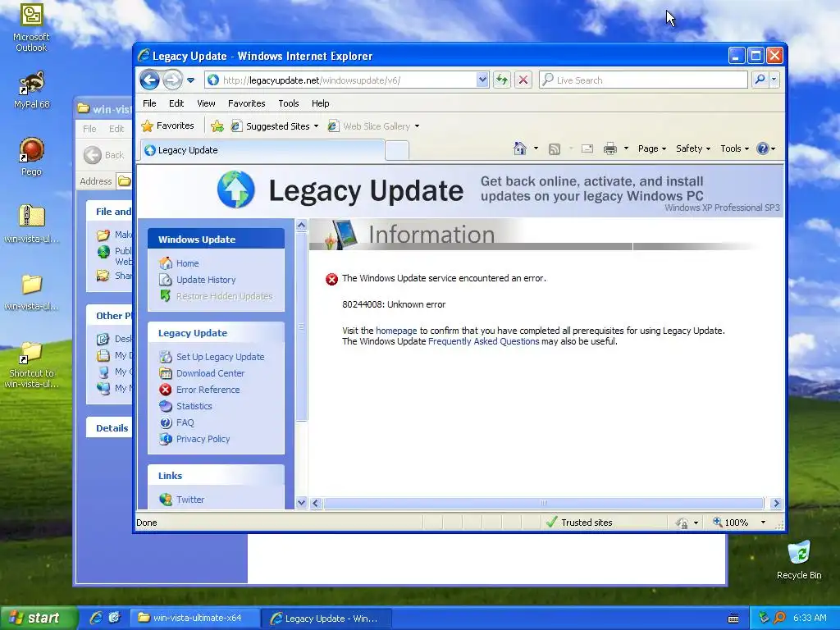Click the IE Forward arrow button
Viewport: 840px width, 630px height.
click(172, 80)
